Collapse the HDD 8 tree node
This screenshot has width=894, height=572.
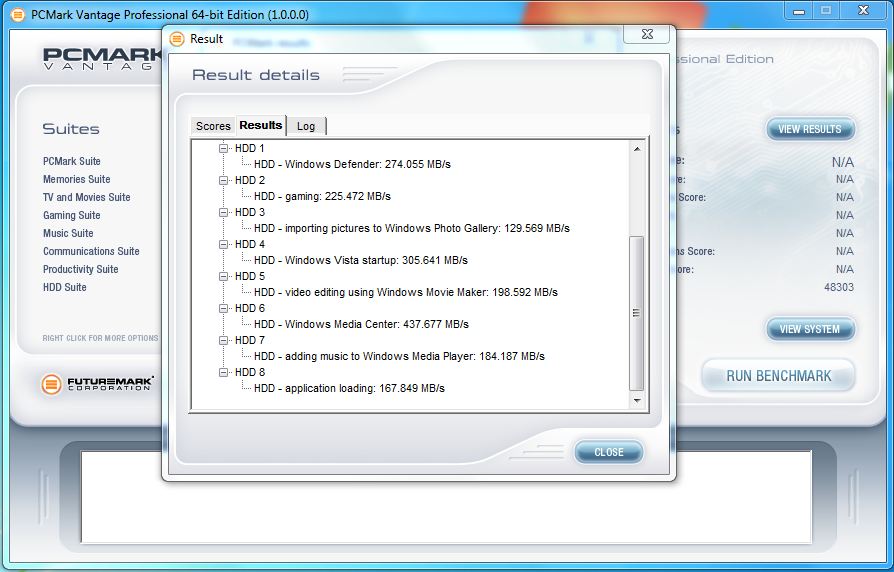[x=223, y=372]
